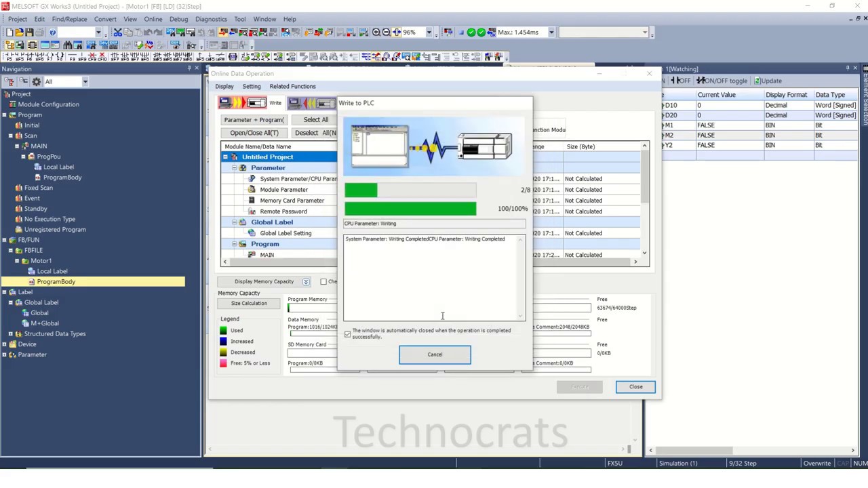The width and height of the screenshot is (868, 488).
Task: Open the Project menu
Action: tap(18, 19)
